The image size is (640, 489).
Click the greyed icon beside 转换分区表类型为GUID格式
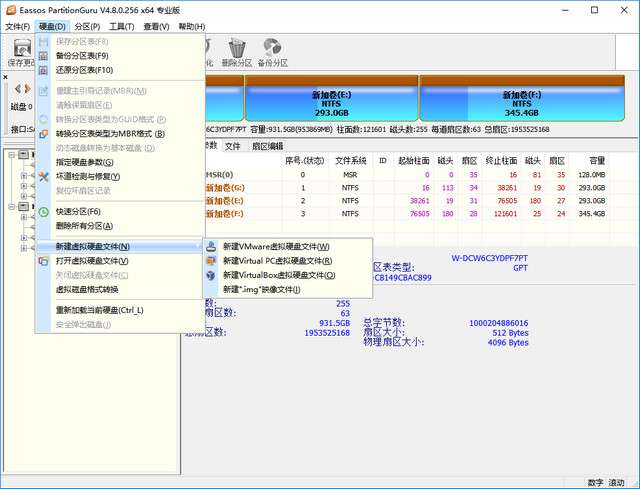[x=43, y=120]
